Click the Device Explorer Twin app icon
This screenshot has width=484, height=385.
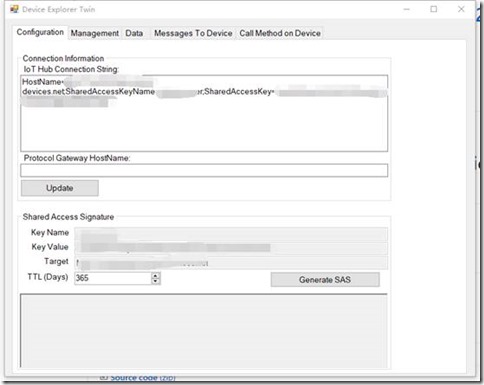pyautogui.click(x=14, y=9)
